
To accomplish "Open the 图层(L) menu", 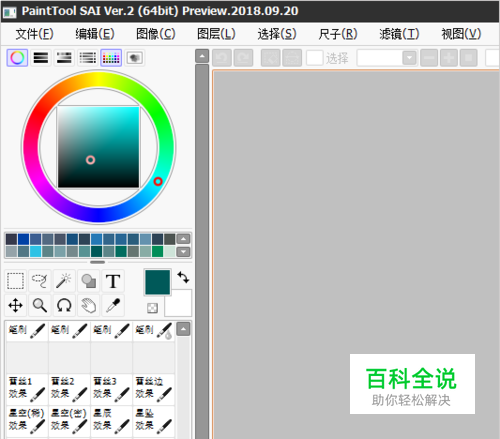I will [x=216, y=34].
